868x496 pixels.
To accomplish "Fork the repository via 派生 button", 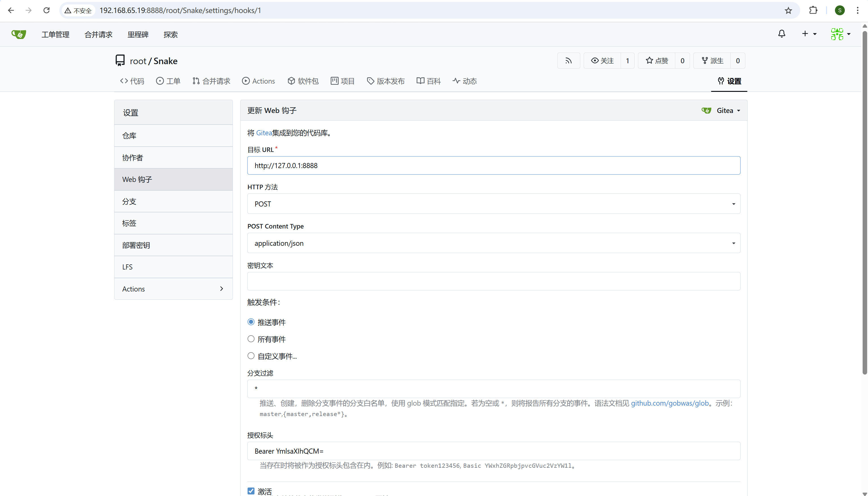I will (x=712, y=61).
